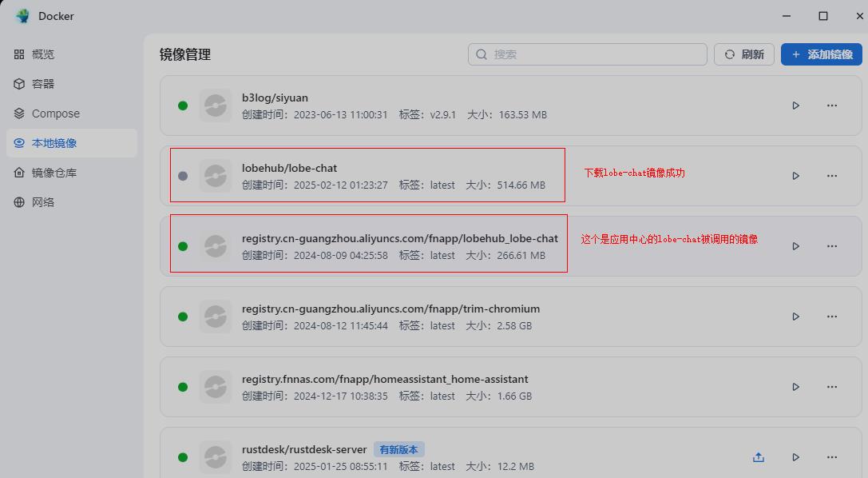Click the lobehub/lobe-chat image thumbnail
This screenshot has width=868, height=478.
(216, 176)
